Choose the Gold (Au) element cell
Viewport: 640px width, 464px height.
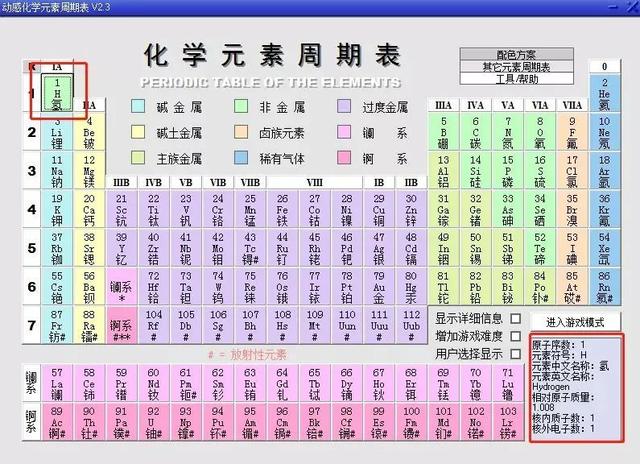(x=379, y=287)
